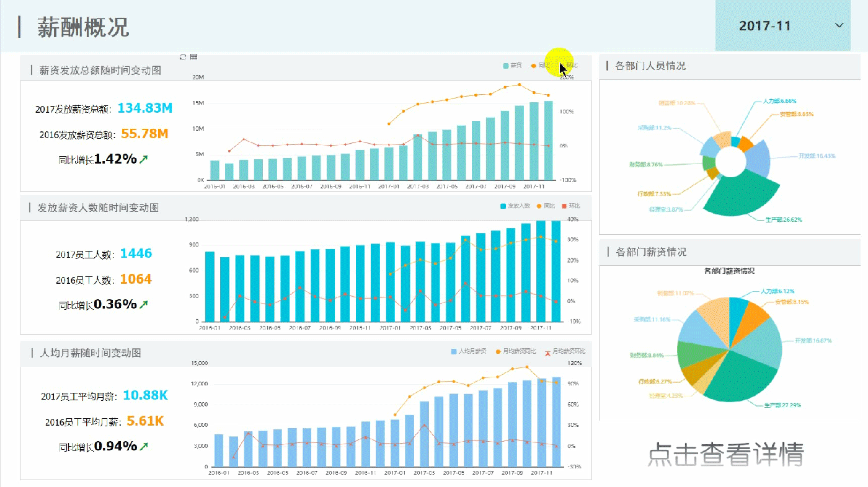The image size is (868, 487).
Task: Click the 各部门人员情况 panel title
Action: tap(650, 66)
